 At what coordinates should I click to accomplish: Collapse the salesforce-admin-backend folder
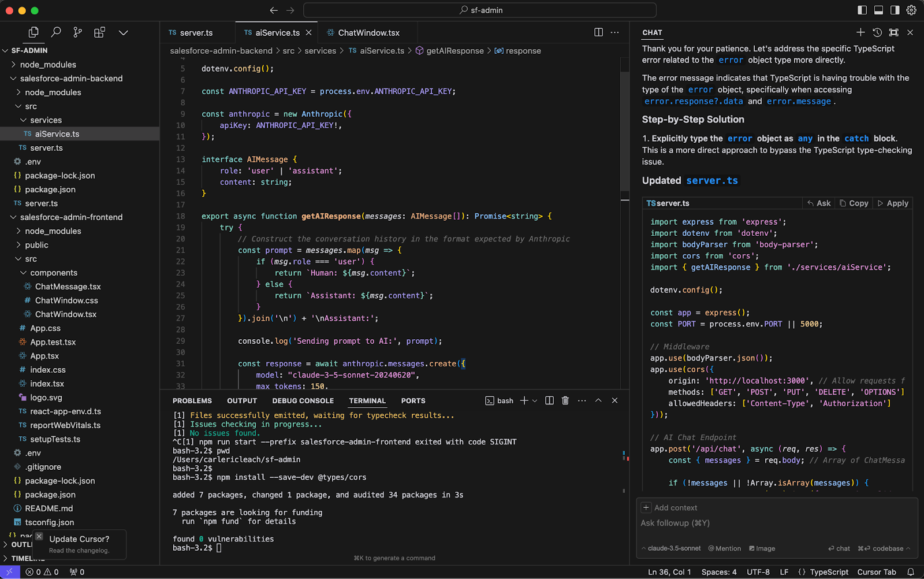pos(80,78)
